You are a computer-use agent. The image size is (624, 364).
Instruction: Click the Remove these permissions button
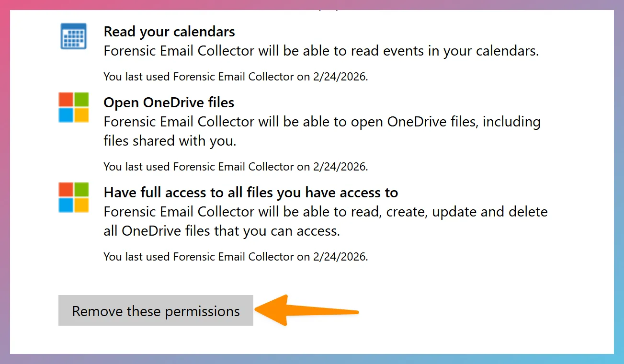[x=155, y=311]
